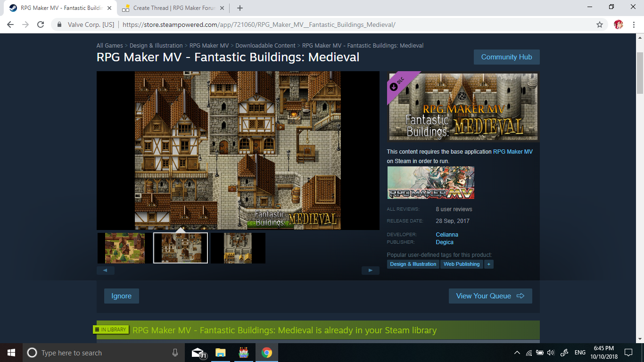Check battery status in the system tray
The height and width of the screenshot is (362, 644).
(x=540, y=353)
